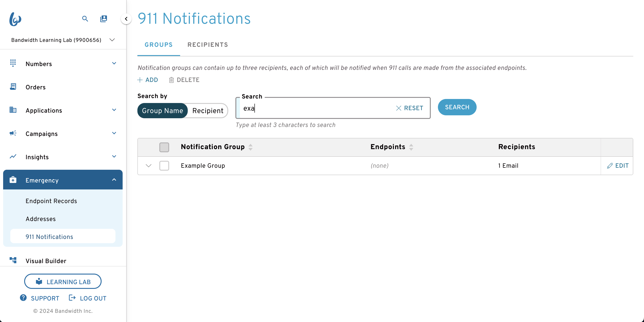
Task: Switch to the Recipients tab
Action: pos(208,45)
